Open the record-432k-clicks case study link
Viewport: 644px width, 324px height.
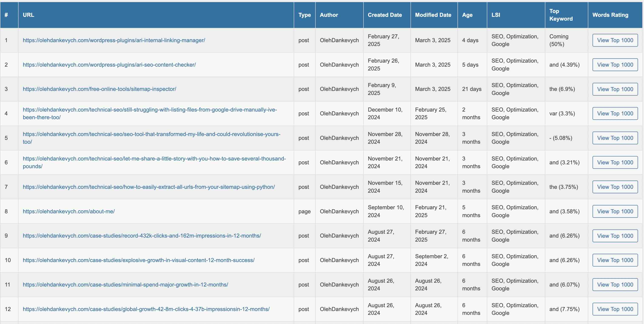click(x=142, y=236)
